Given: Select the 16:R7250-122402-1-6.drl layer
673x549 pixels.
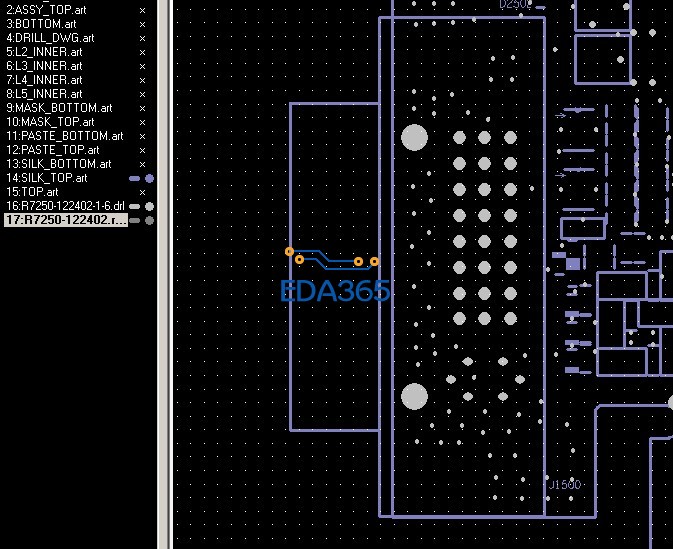Looking at the screenshot, I should [x=65, y=206].
